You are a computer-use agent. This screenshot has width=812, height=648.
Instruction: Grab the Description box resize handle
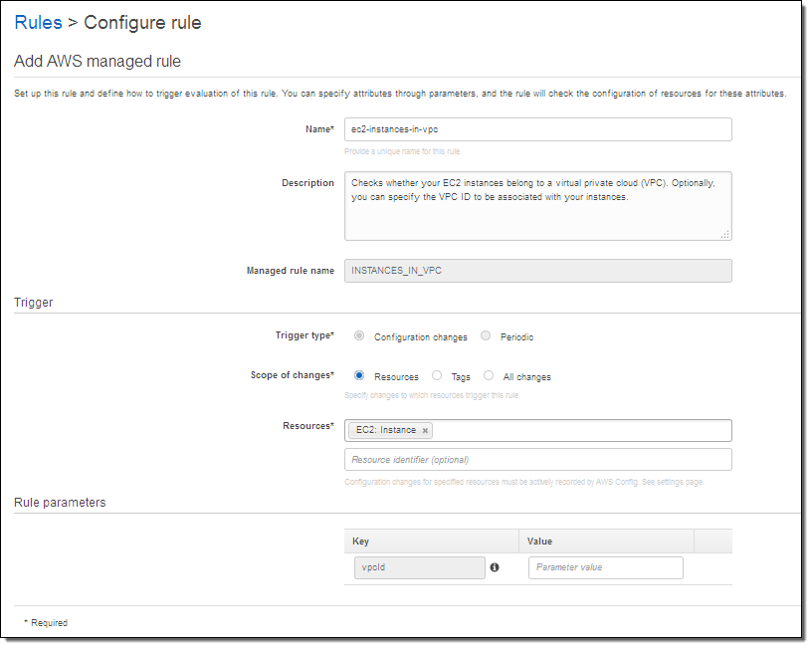(x=724, y=234)
